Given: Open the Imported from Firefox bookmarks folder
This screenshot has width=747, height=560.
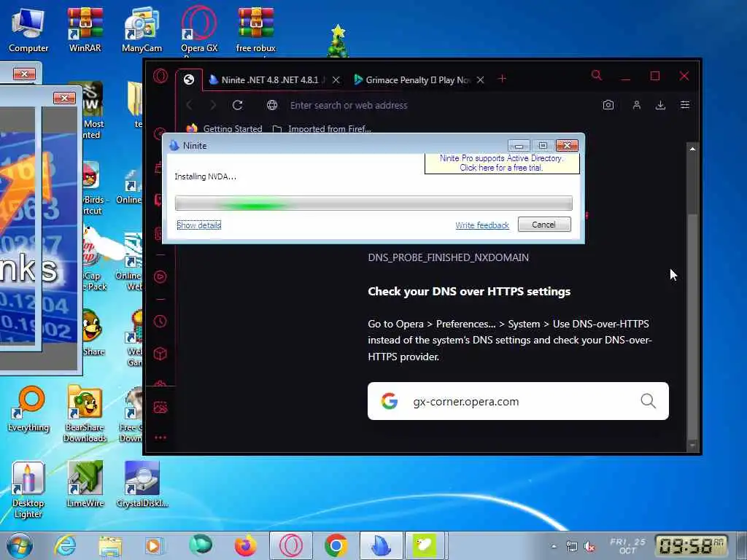Looking at the screenshot, I should tap(322, 128).
